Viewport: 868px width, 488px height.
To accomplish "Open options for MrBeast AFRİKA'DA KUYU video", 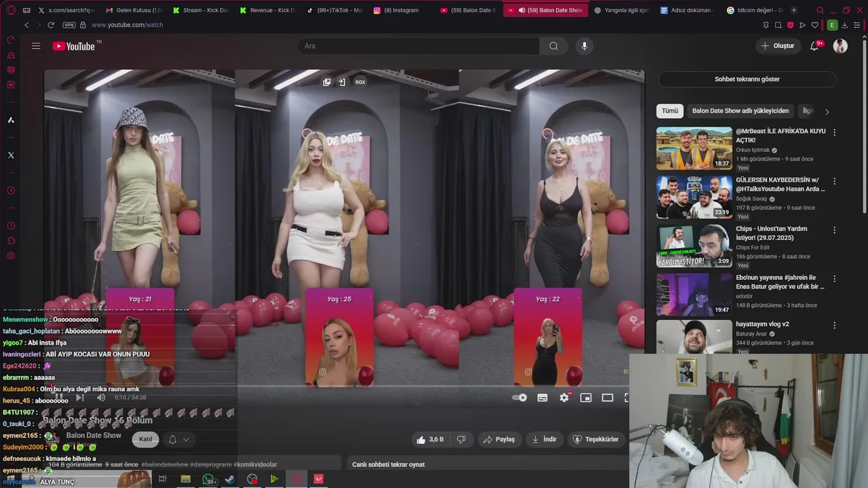I will [835, 132].
